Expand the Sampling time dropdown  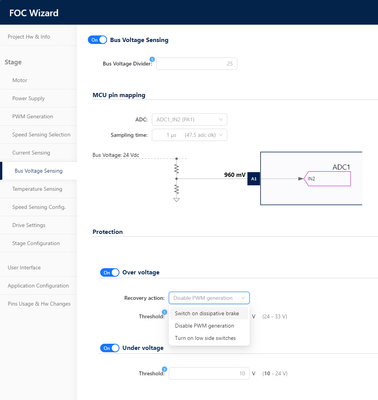tap(189, 135)
